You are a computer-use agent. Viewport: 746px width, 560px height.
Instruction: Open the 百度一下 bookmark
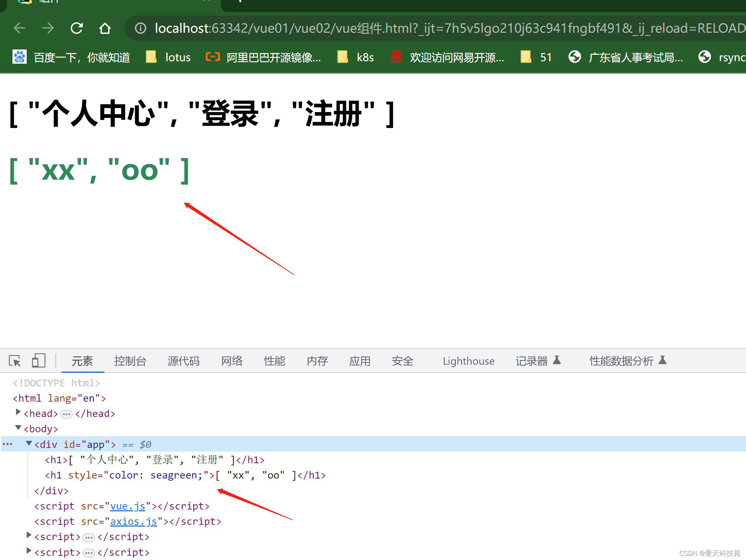(x=71, y=57)
